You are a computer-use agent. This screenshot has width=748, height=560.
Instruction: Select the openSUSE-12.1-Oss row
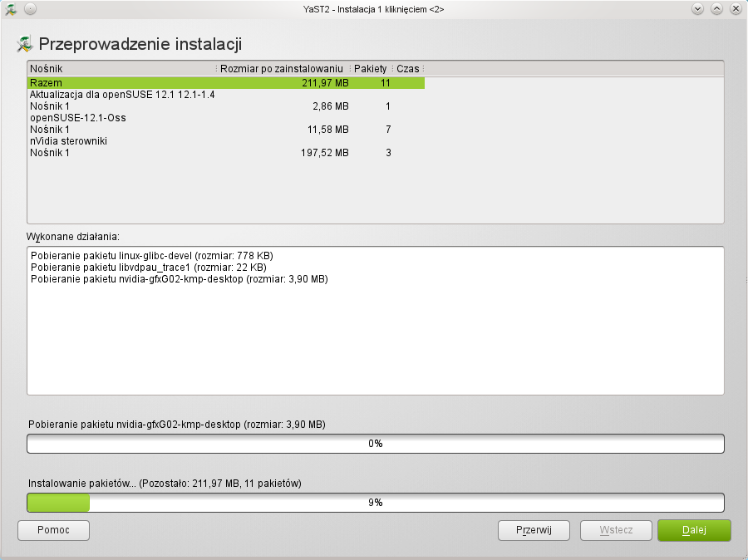226,118
